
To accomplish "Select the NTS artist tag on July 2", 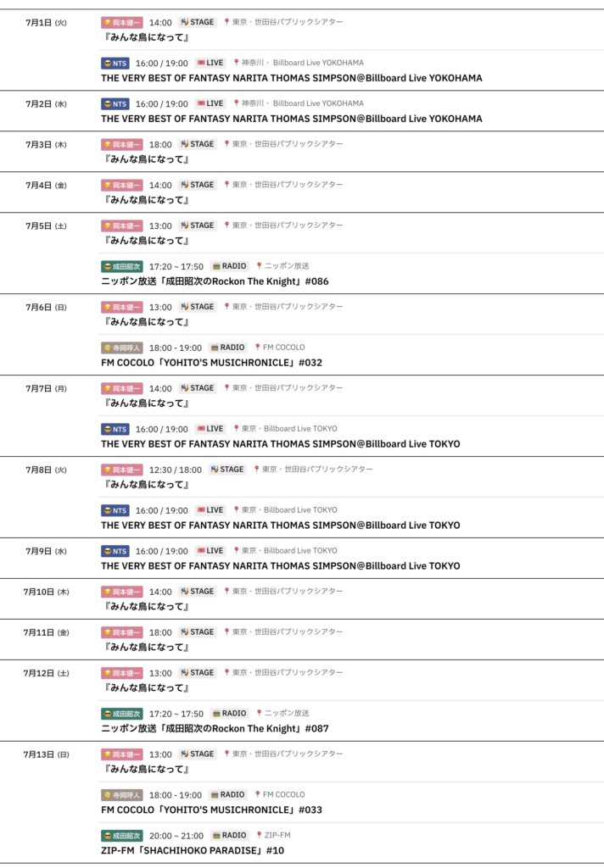I will (115, 103).
